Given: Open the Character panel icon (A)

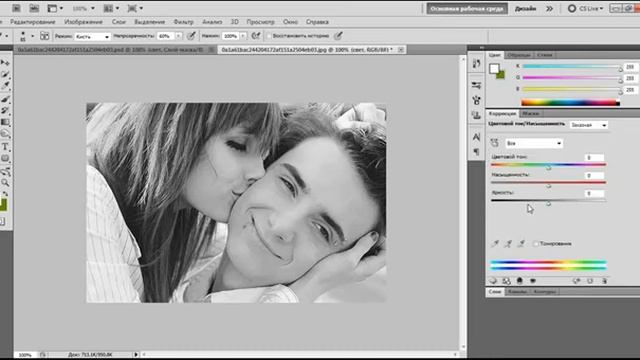Looking at the screenshot, I should 476,137.
